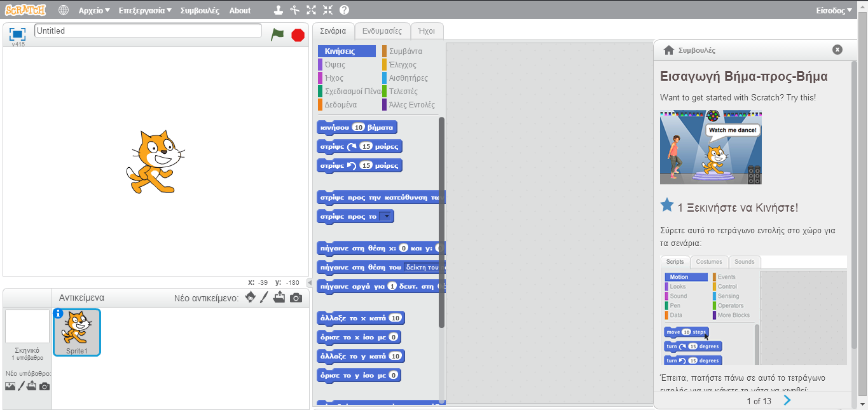Viewport: 868px width, 410px height.
Task: Open dropdown on στρίψε προς το block
Action: (x=385, y=217)
